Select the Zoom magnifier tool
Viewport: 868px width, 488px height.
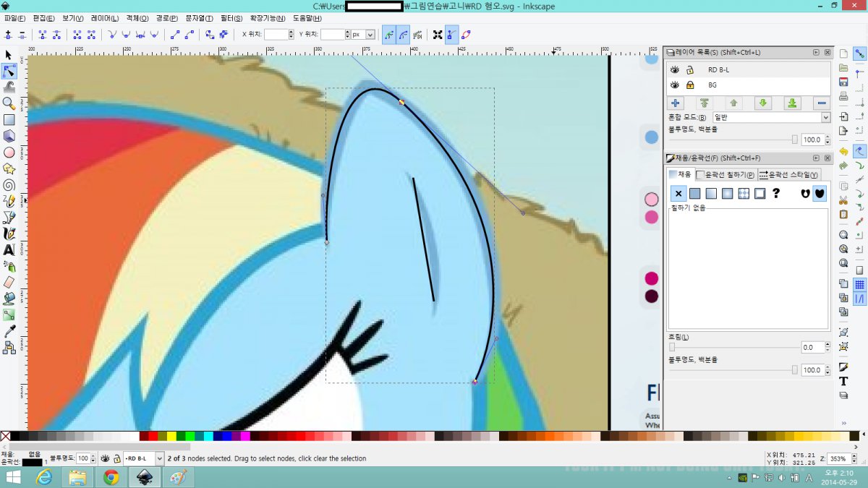(x=9, y=103)
